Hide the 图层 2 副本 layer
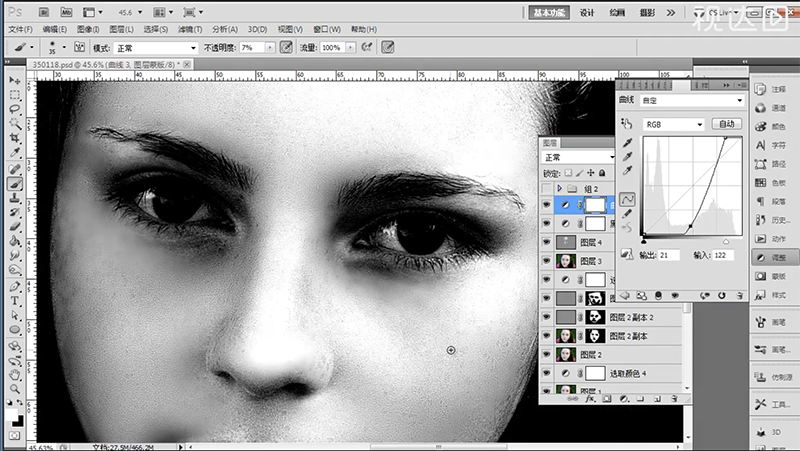Screen dimensions: 800x451 click(546, 336)
